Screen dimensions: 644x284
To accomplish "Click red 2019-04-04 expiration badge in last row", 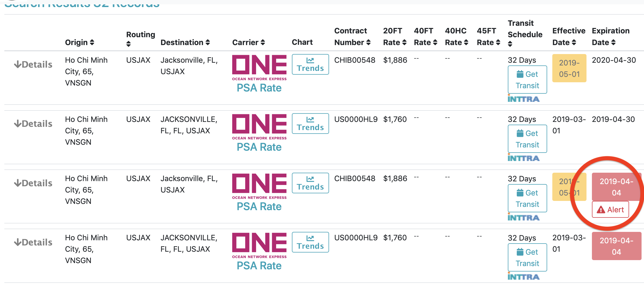I will tap(616, 246).
